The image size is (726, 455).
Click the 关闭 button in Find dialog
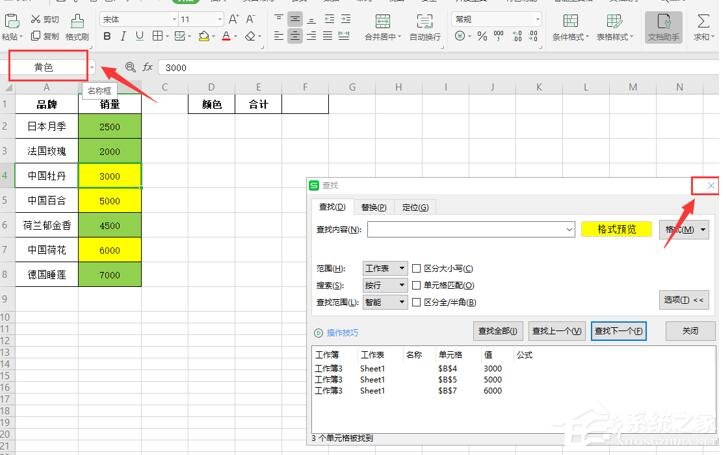tap(690, 331)
